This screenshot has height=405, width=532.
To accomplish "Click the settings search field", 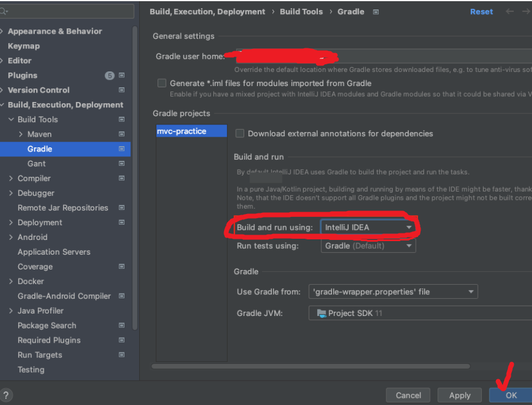I will click(x=67, y=12).
